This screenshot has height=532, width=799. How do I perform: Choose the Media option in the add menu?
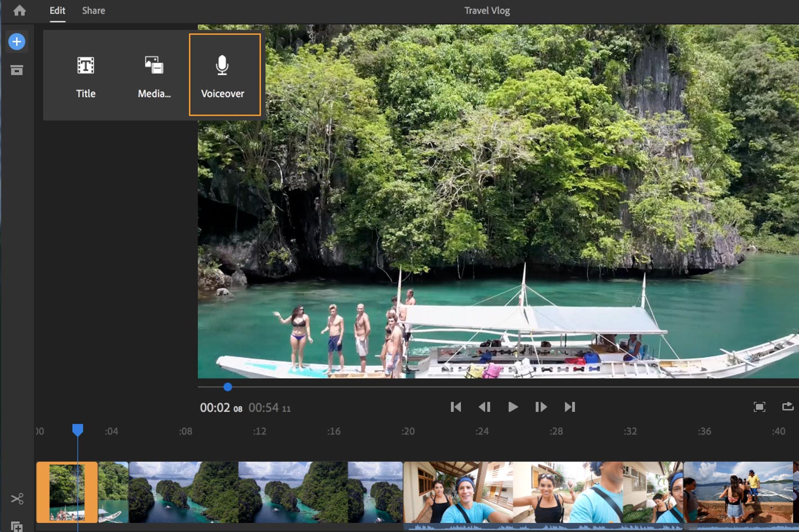pyautogui.click(x=154, y=77)
